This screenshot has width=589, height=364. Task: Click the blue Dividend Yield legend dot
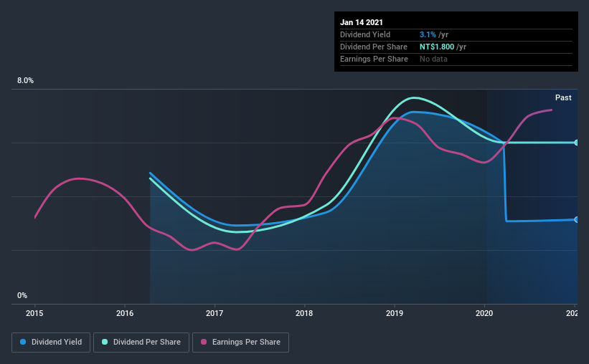[x=23, y=342]
